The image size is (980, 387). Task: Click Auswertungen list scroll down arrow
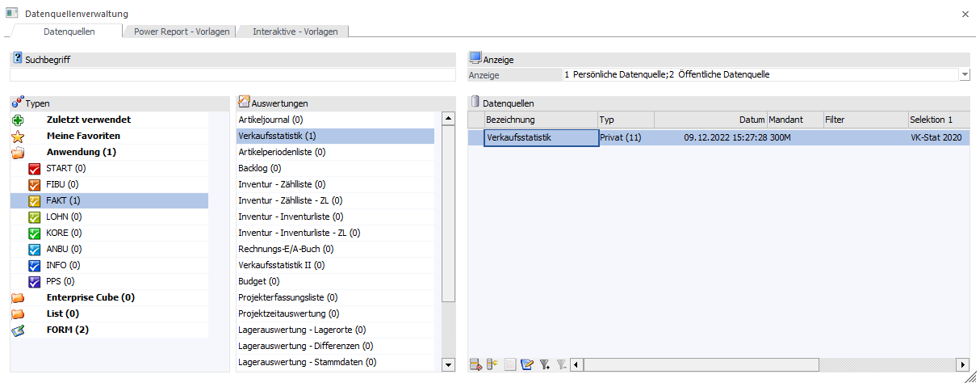[449, 365]
